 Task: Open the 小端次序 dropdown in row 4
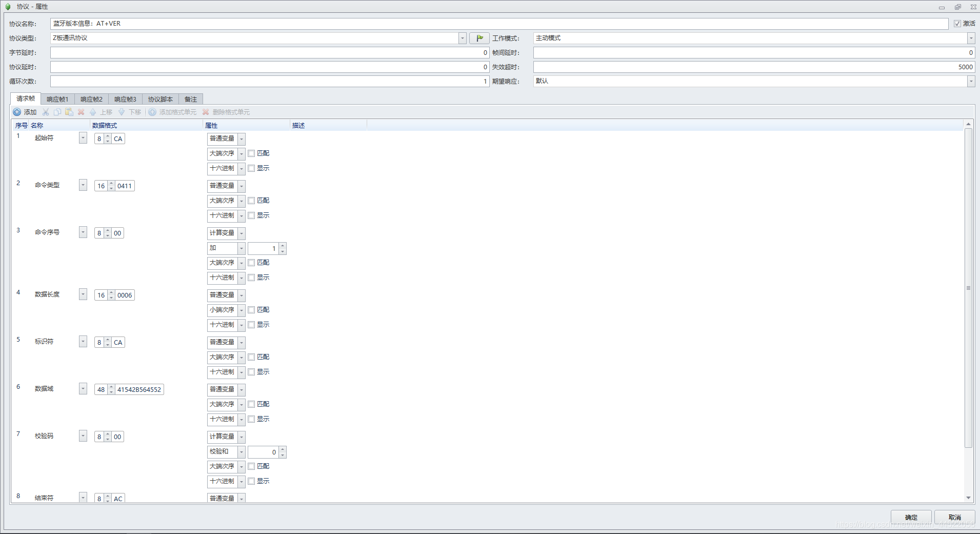(x=242, y=310)
